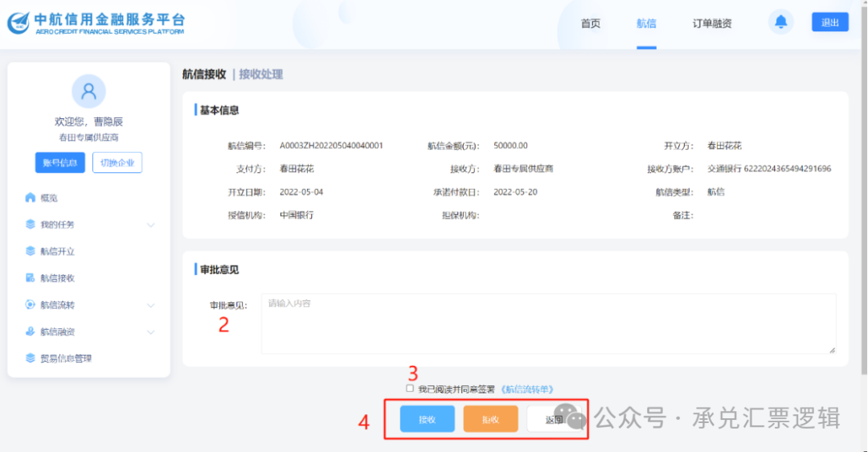Click the 支付方 value 春田花花
The width and height of the screenshot is (868, 452).
tap(296, 169)
